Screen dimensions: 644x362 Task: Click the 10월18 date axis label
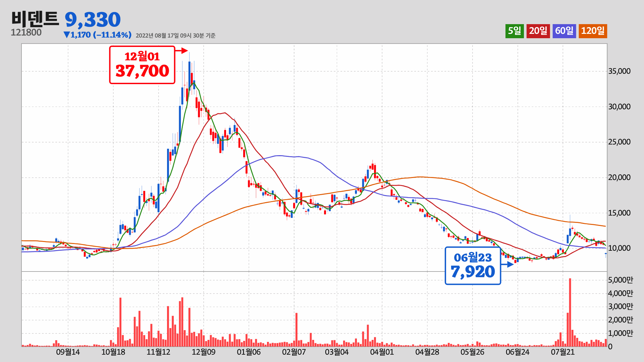tap(113, 352)
